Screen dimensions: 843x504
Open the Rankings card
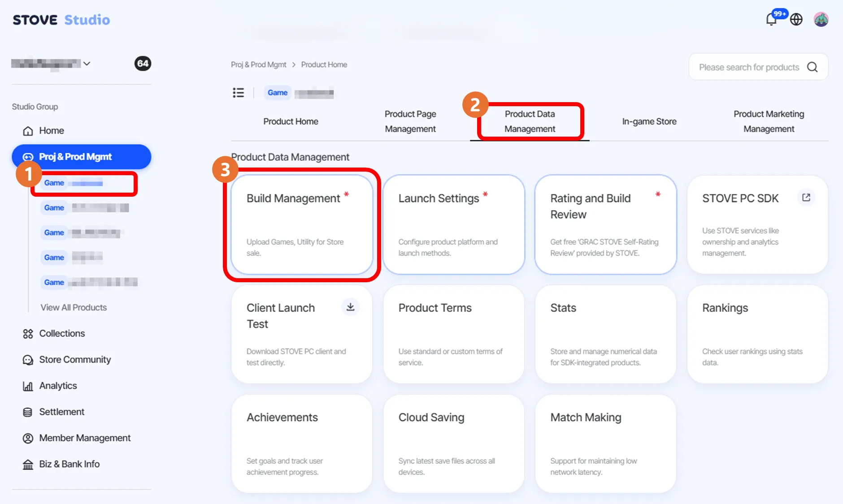click(x=757, y=334)
